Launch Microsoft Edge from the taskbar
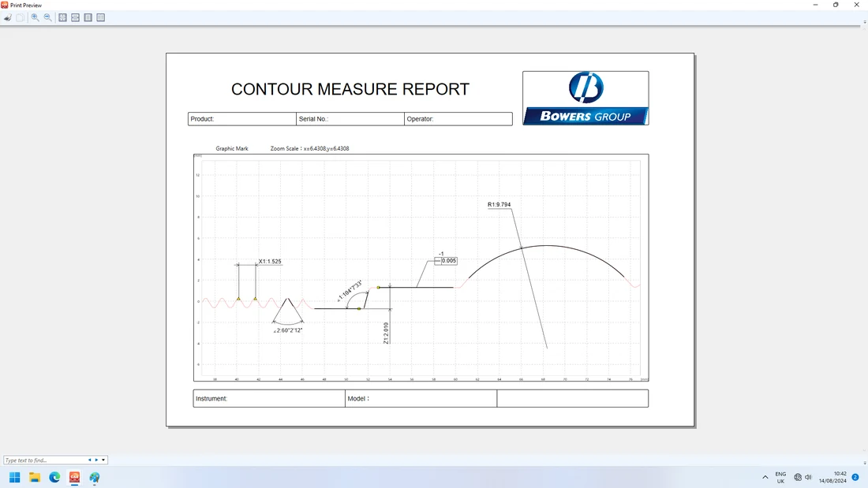Image resolution: width=868 pixels, height=488 pixels. coord(54,477)
